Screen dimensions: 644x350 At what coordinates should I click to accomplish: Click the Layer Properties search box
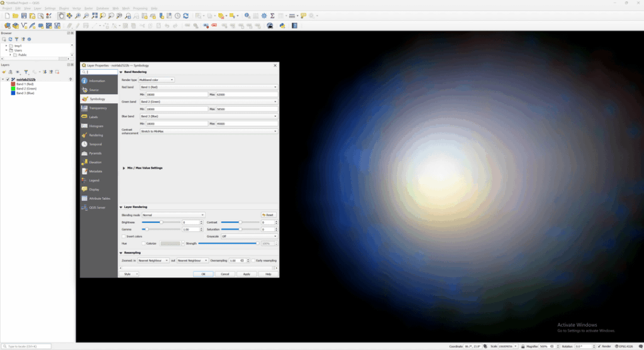click(99, 72)
